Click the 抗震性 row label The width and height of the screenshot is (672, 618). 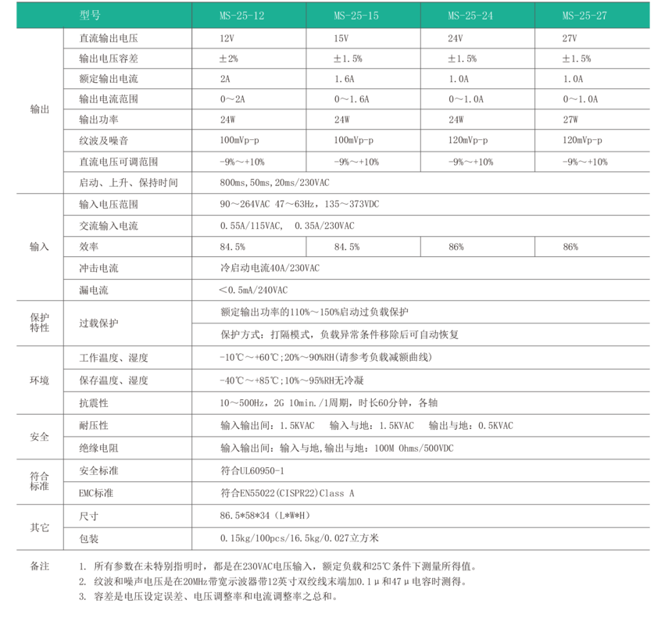(94, 403)
